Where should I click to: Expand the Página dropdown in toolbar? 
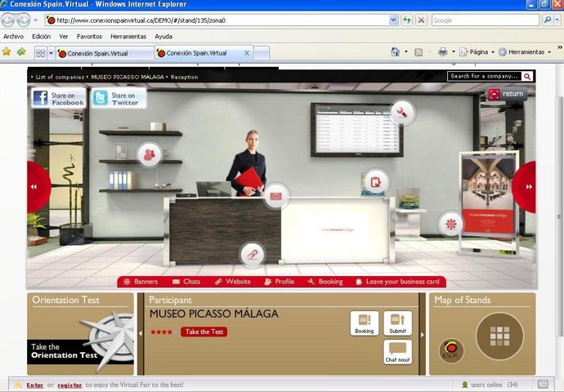(477, 52)
